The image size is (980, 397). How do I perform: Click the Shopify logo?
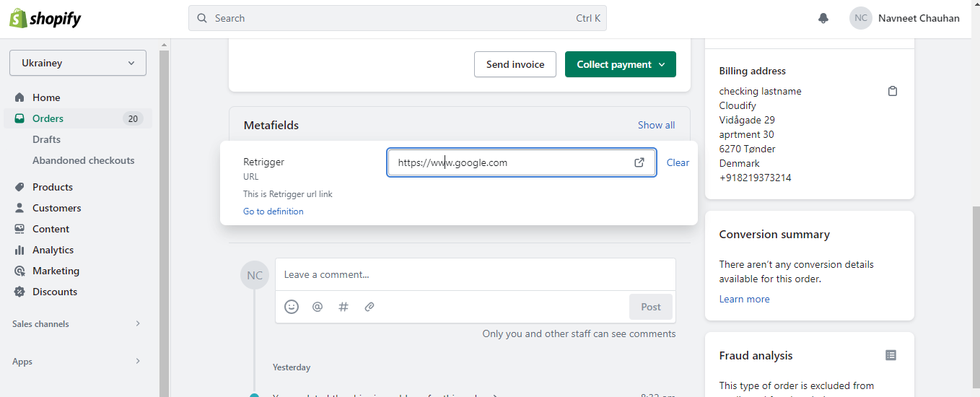45,19
